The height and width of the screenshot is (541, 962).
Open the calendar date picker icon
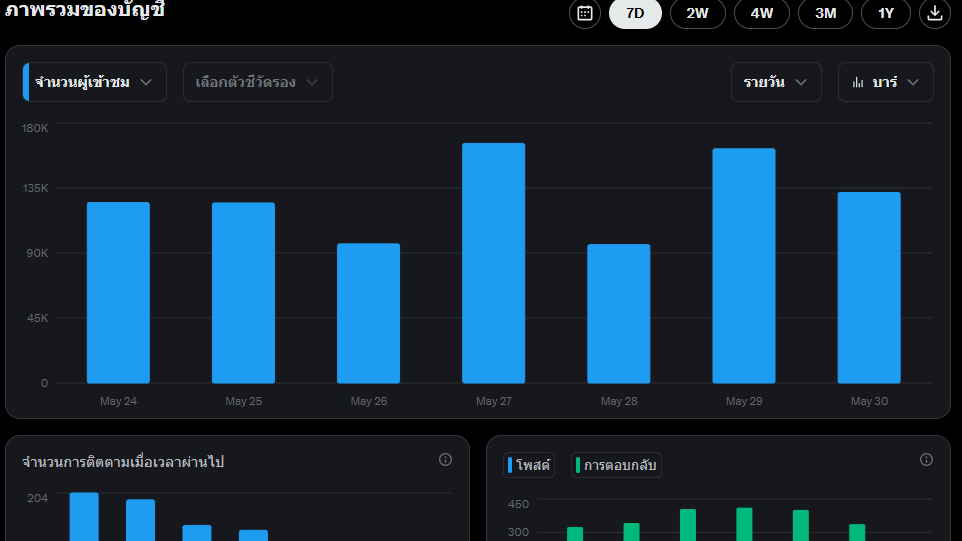(585, 13)
